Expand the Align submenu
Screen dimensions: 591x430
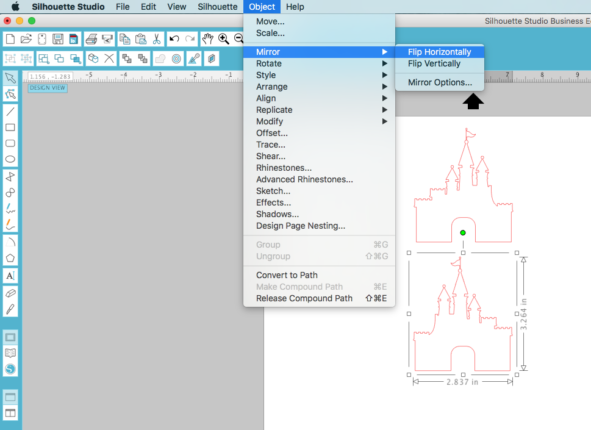[319, 98]
